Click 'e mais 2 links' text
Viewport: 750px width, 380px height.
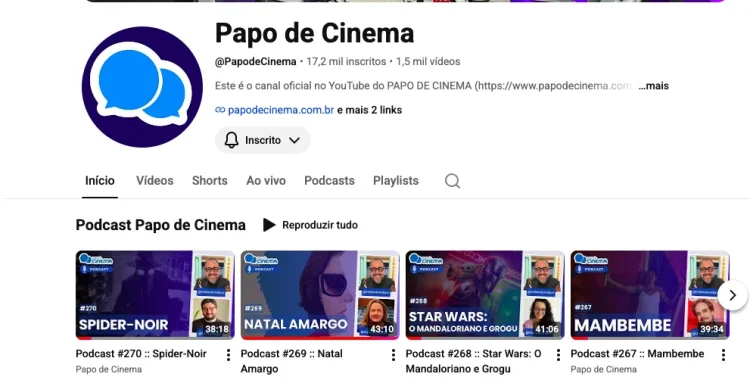pyautogui.click(x=369, y=110)
